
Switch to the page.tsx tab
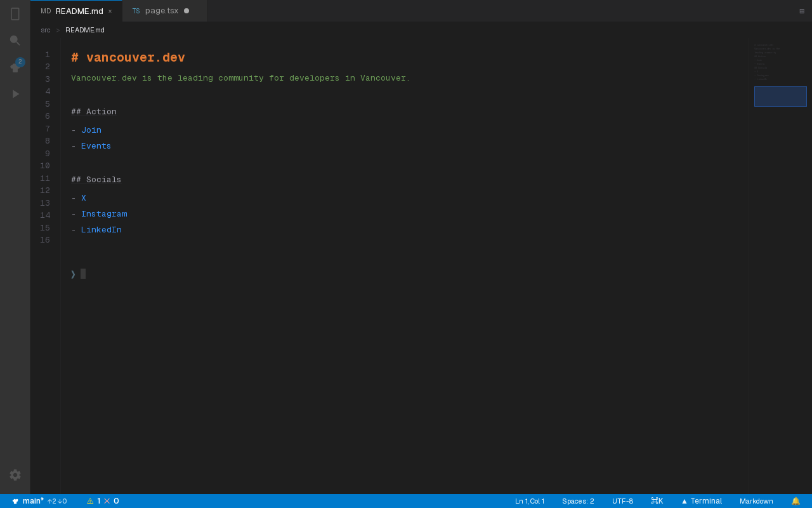[x=161, y=11]
